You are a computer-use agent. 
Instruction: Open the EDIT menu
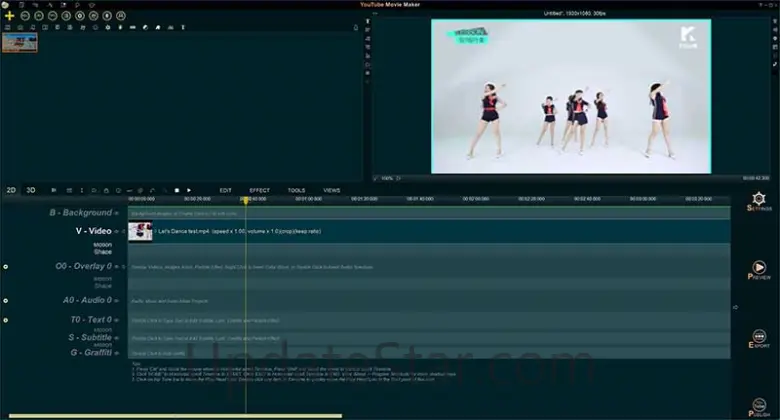pos(226,190)
